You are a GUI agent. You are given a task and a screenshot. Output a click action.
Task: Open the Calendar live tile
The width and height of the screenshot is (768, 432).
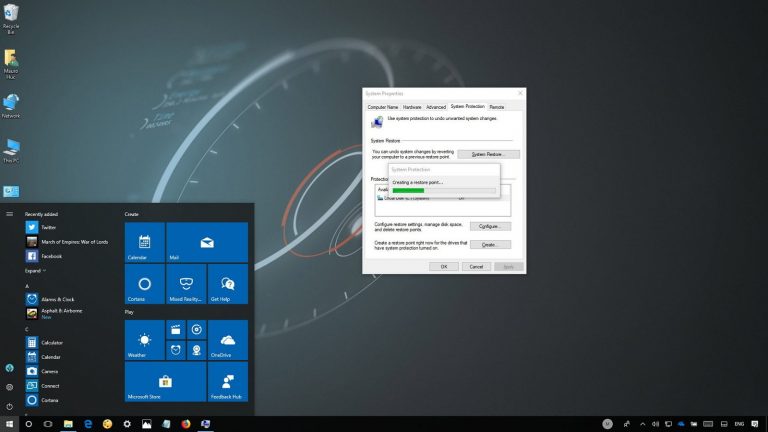click(144, 242)
